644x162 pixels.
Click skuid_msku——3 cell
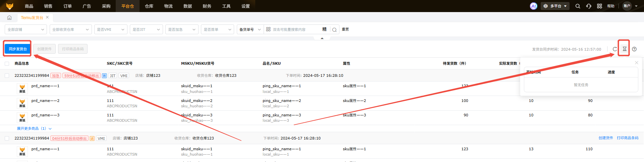tap(197, 115)
